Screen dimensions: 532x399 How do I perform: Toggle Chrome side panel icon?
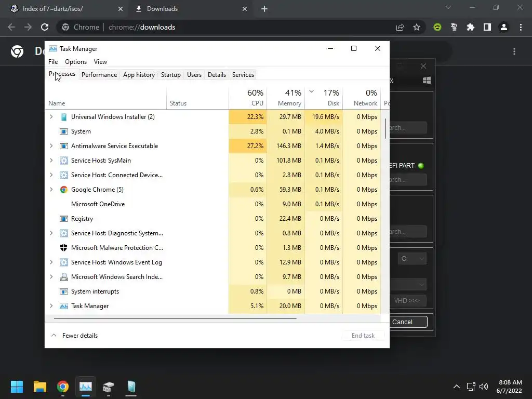click(x=487, y=27)
